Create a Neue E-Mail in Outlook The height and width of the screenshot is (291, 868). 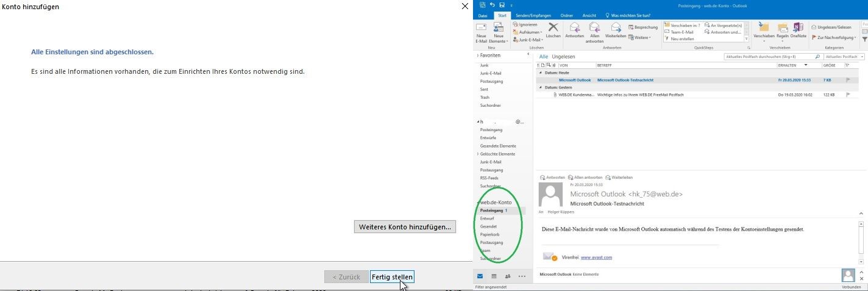pyautogui.click(x=482, y=32)
